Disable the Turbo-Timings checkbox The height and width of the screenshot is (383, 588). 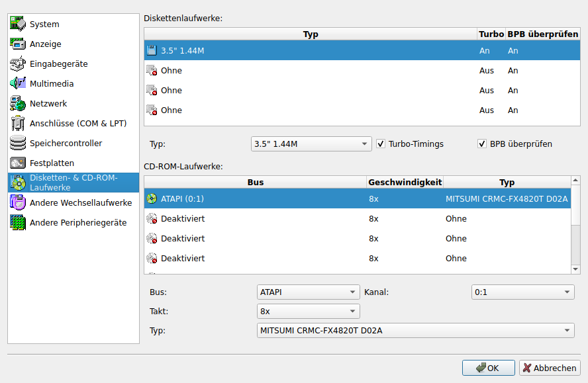[x=381, y=144]
